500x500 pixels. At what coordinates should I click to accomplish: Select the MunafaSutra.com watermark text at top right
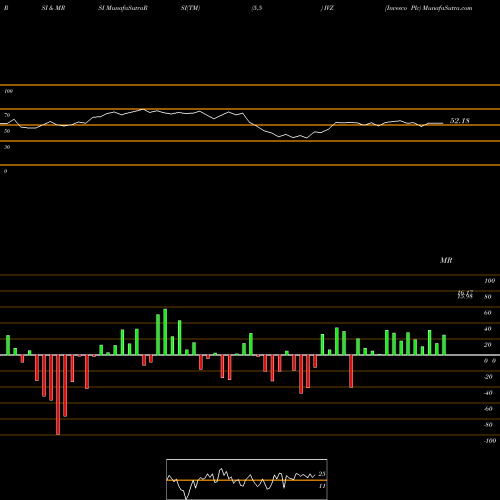(447, 8)
